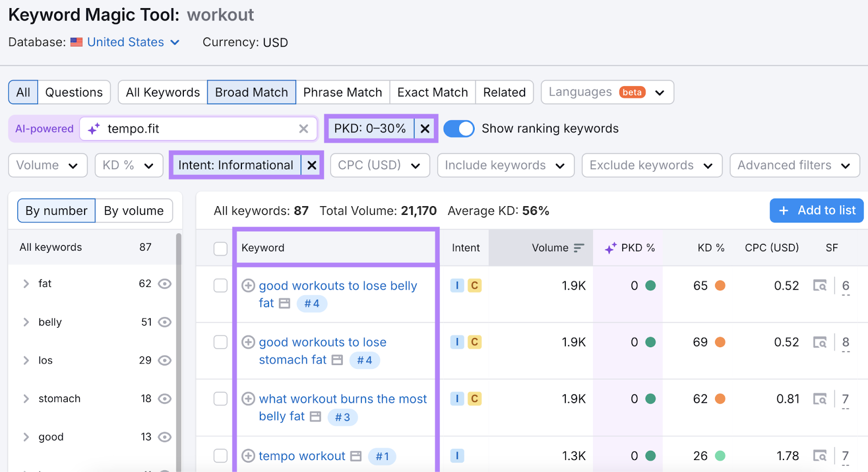Click plus icon beside 'what workout burns' keyword
Image resolution: width=868 pixels, height=472 pixels.
click(x=248, y=399)
